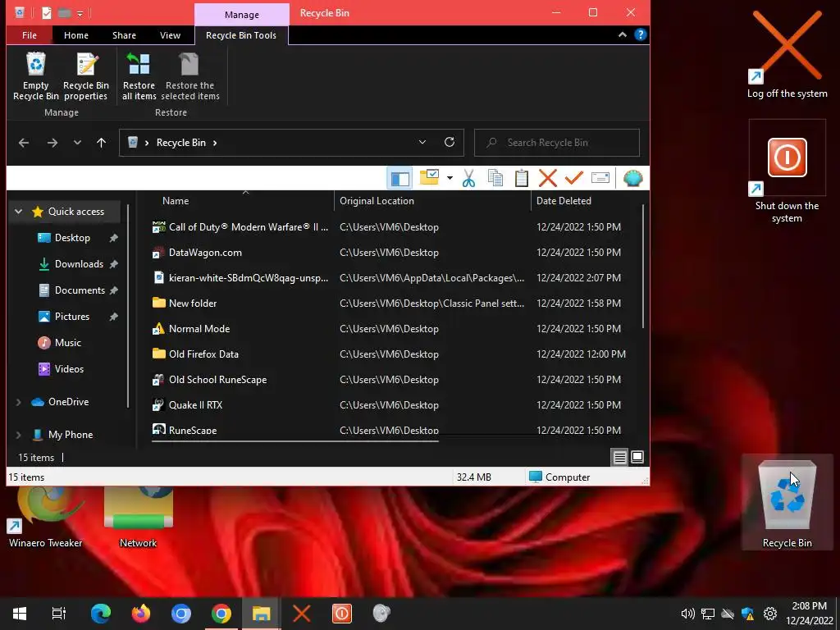This screenshot has height=630, width=840.
Task: Switch to the Home ribbon tab
Action: [76, 35]
